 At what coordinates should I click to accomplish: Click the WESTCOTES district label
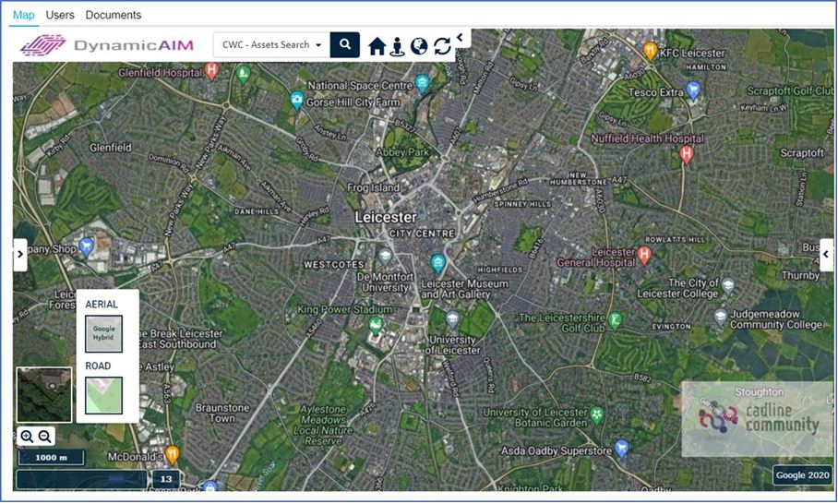[334, 265]
